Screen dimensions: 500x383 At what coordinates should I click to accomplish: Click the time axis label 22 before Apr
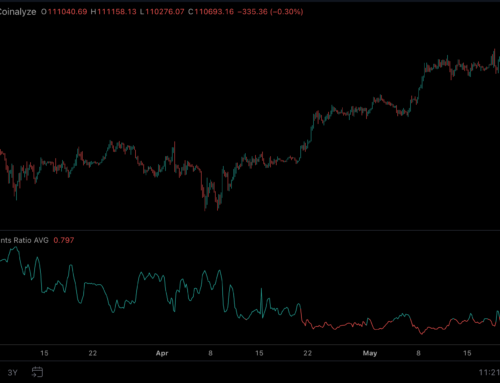click(93, 353)
